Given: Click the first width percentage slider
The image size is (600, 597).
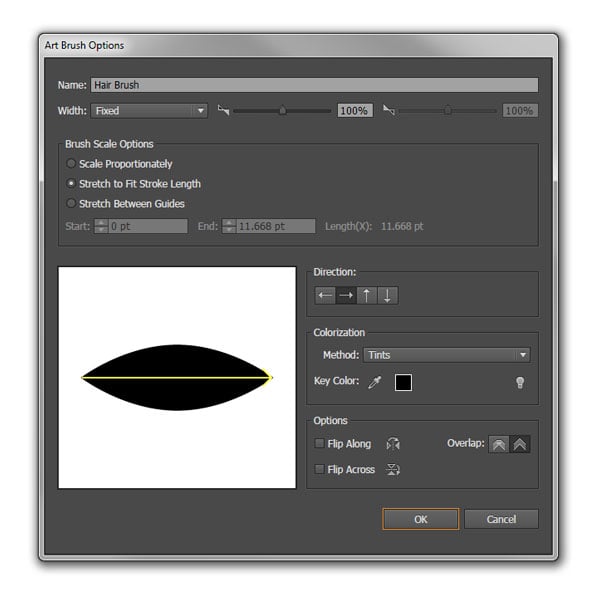Looking at the screenshot, I should [x=282, y=111].
